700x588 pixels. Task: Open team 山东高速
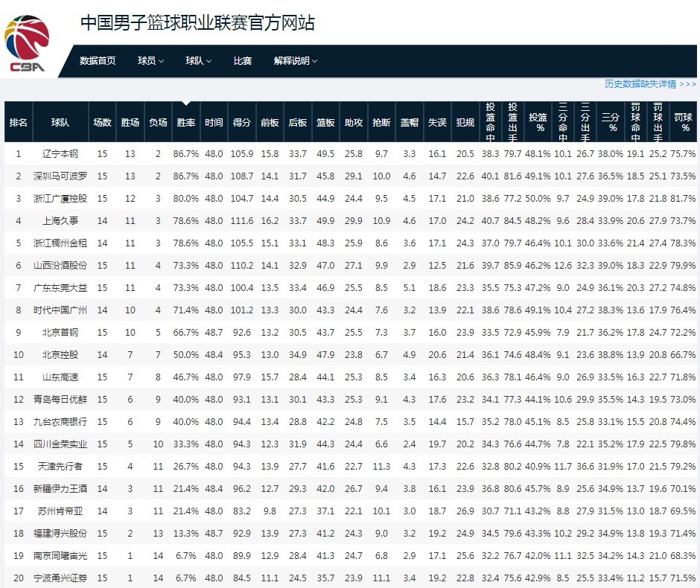(x=60, y=377)
